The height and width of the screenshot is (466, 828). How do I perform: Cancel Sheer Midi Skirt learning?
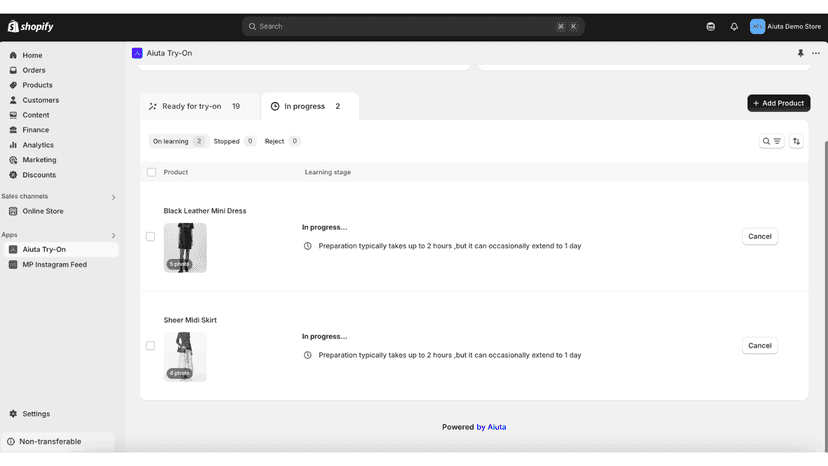coord(759,346)
